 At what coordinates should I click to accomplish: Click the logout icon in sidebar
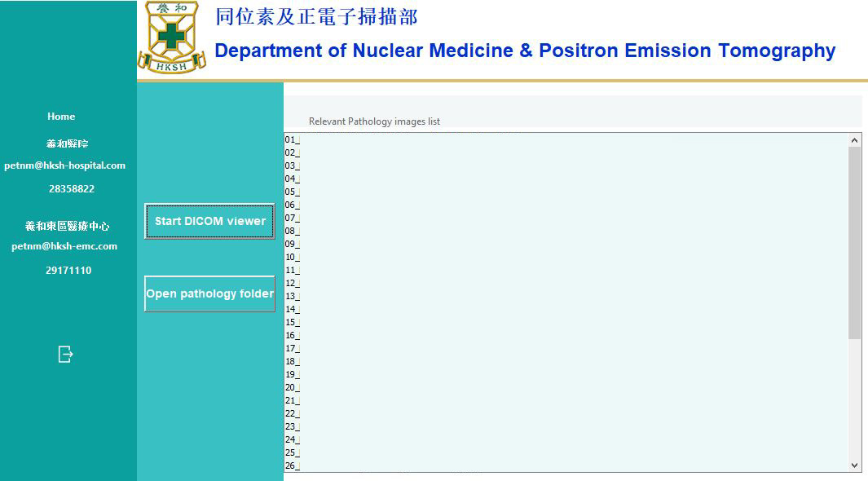coord(66,354)
